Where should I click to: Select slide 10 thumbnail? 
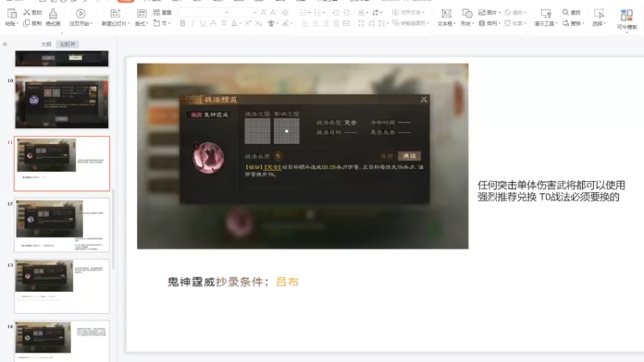coord(62,102)
